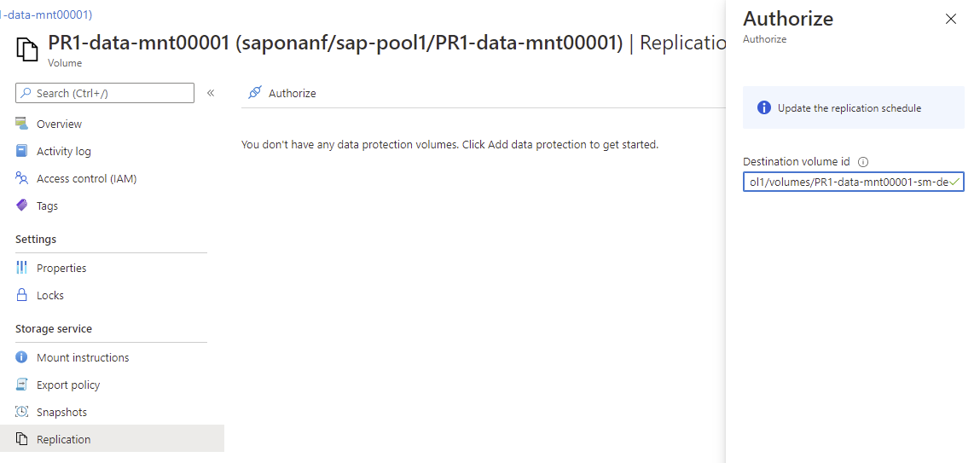Click the Snapshots clock icon
980x463 pixels.
click(21, 412)
